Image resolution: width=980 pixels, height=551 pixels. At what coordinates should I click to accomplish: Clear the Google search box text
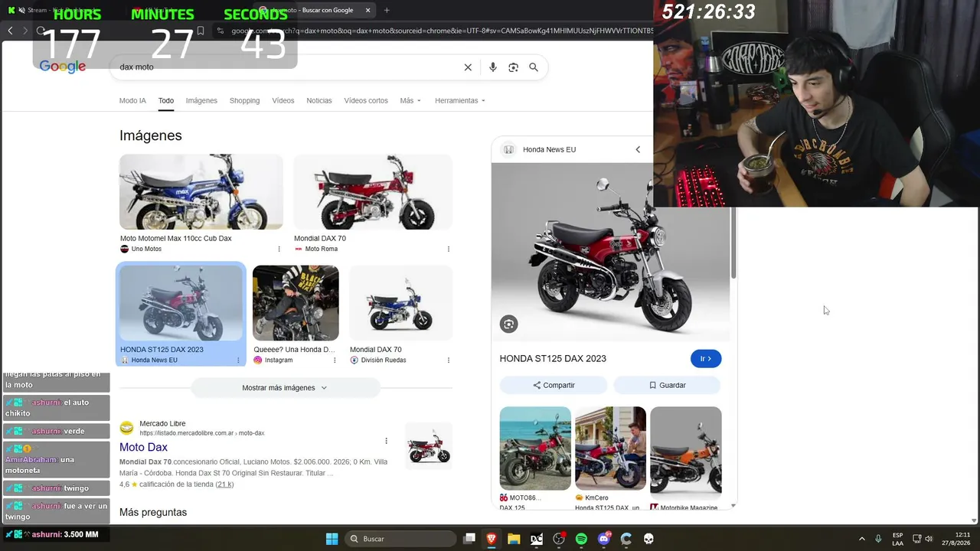pyautogui.click(x=468, y=67)
